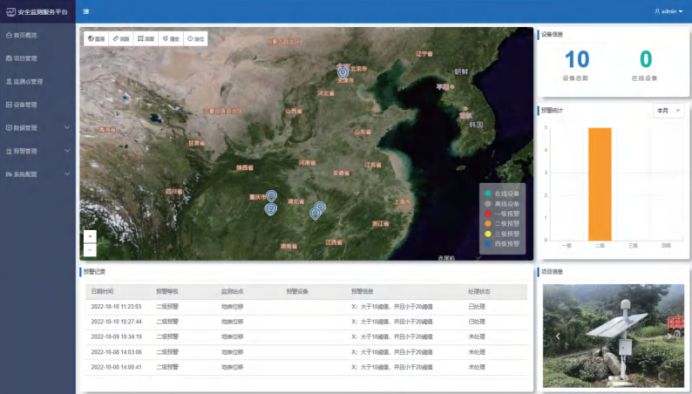Click the device marker near Chongqing on map

point(271,196)
